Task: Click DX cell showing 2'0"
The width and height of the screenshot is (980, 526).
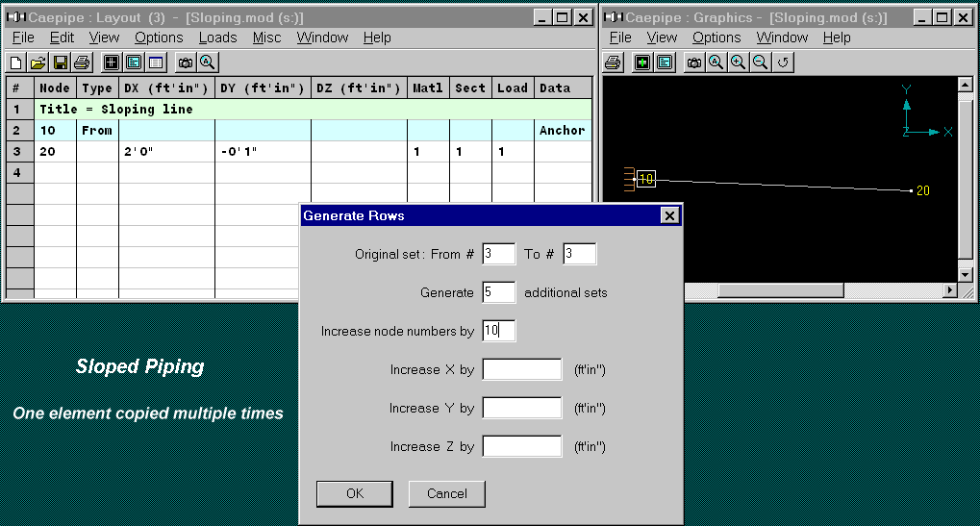Action: point(166,152)
